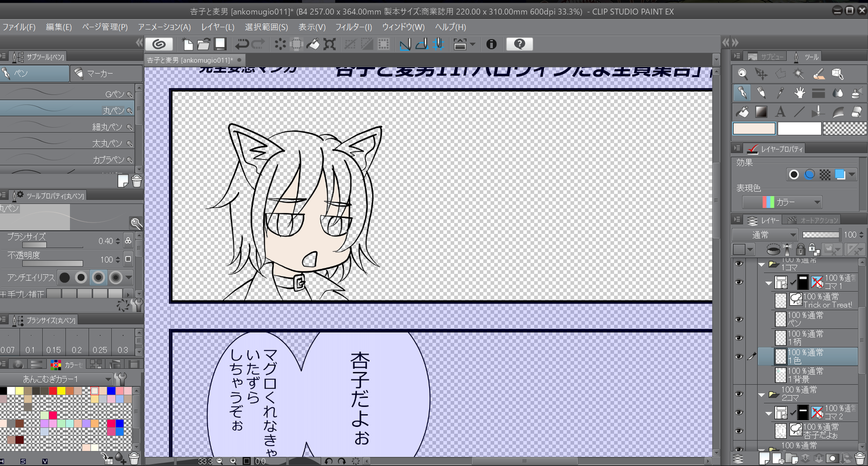The width and height of the screenshot is (868, 466).
Task: Open the layer effect options dropdown arrow
Action: click(852, 175)
